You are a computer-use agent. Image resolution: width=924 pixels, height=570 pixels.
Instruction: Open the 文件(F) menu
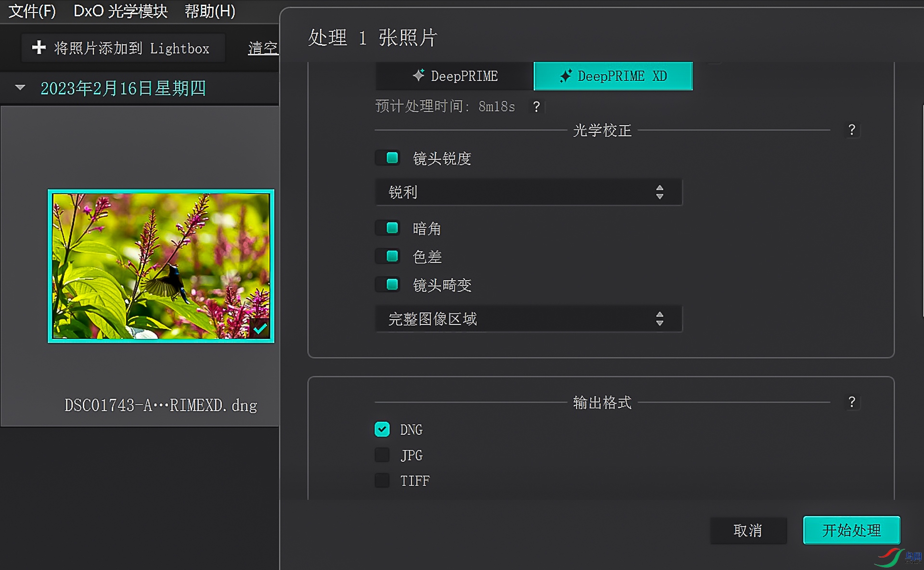click(32, 11)
